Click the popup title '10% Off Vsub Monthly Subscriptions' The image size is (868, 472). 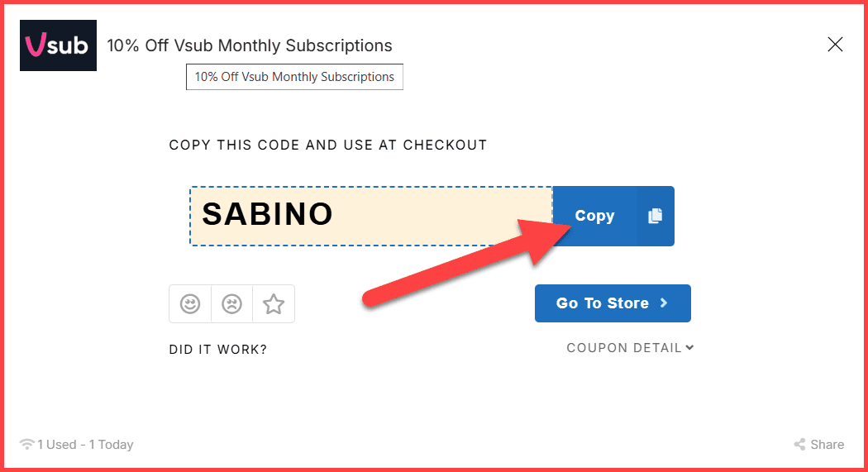tap(250, 45)
